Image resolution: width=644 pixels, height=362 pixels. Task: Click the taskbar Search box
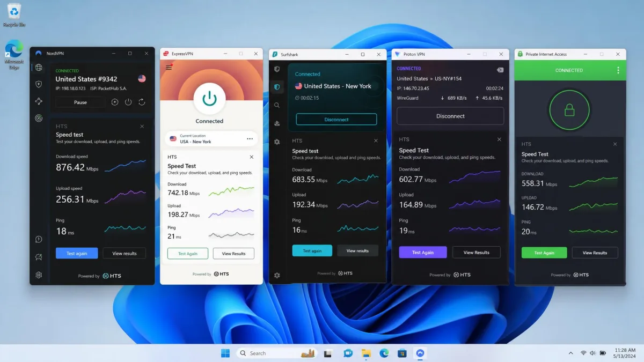(x=277, y=353)
